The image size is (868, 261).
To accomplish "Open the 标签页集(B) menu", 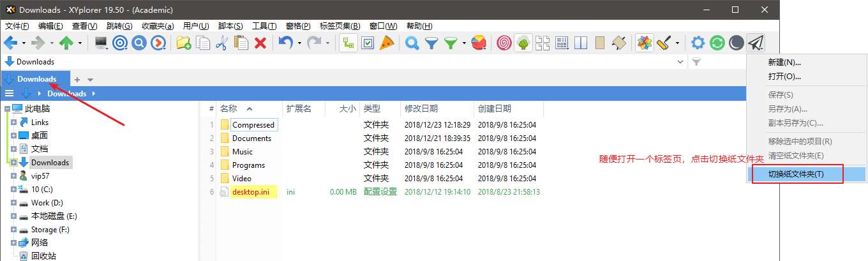I will point(340,26).
